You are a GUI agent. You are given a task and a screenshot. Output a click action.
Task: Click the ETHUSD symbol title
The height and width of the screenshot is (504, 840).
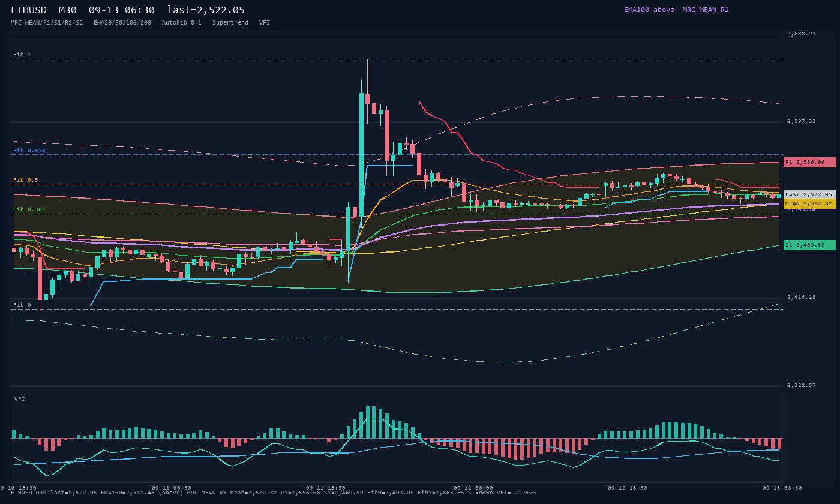pyautogui.click(x=29, y=10)
